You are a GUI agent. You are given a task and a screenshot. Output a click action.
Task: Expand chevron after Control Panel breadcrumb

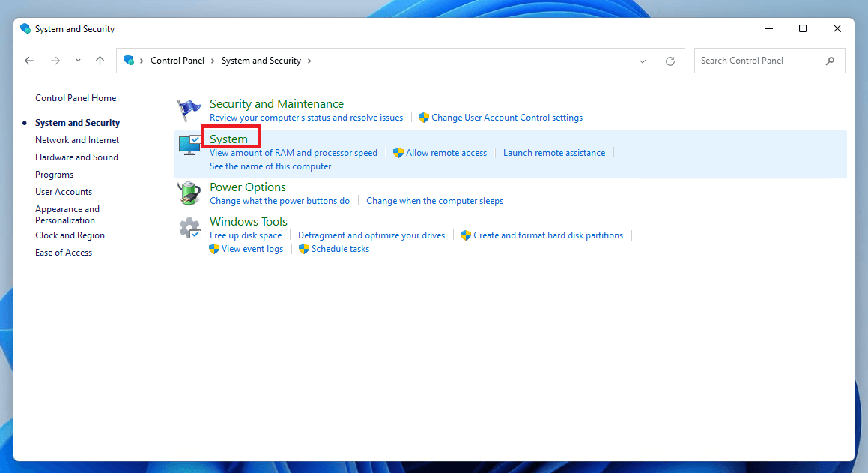pyautogui.click(x=213, y=61)
